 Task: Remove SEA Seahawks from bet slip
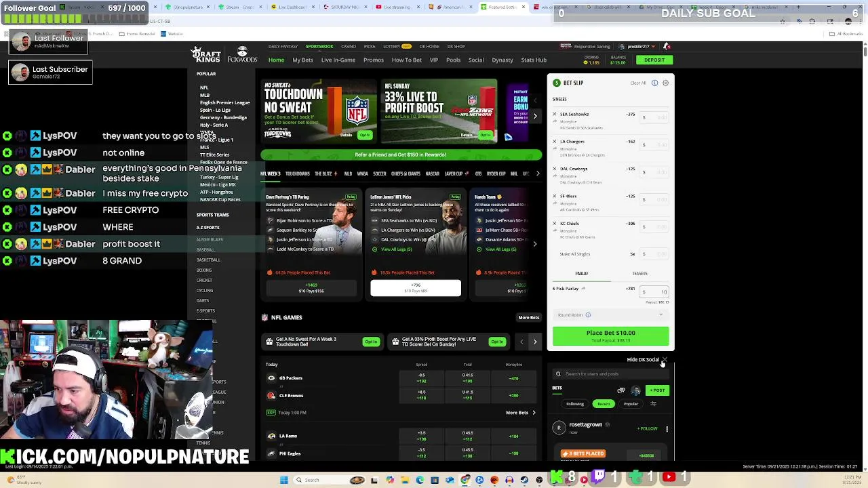pyautogui.click(x=554, y=114)
